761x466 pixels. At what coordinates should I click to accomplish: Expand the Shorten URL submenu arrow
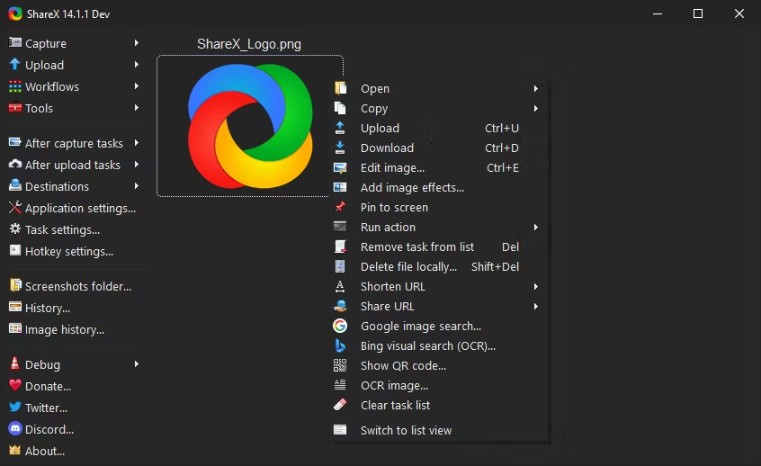tap(536, 287)
